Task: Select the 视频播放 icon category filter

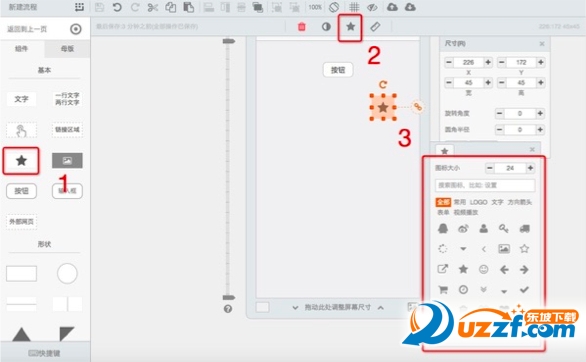Action: (x=466, y=212)
